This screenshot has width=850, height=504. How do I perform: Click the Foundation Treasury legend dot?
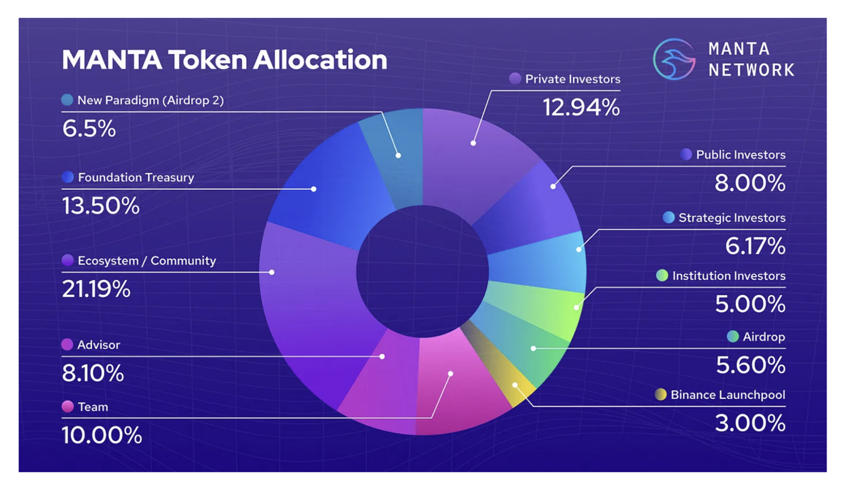(x=68, y=177)
